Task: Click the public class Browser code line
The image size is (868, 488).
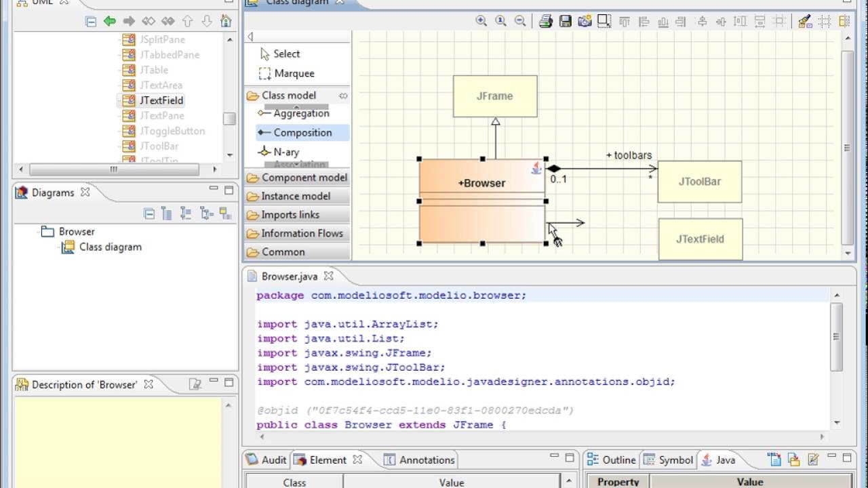Action: pos(381,425)
